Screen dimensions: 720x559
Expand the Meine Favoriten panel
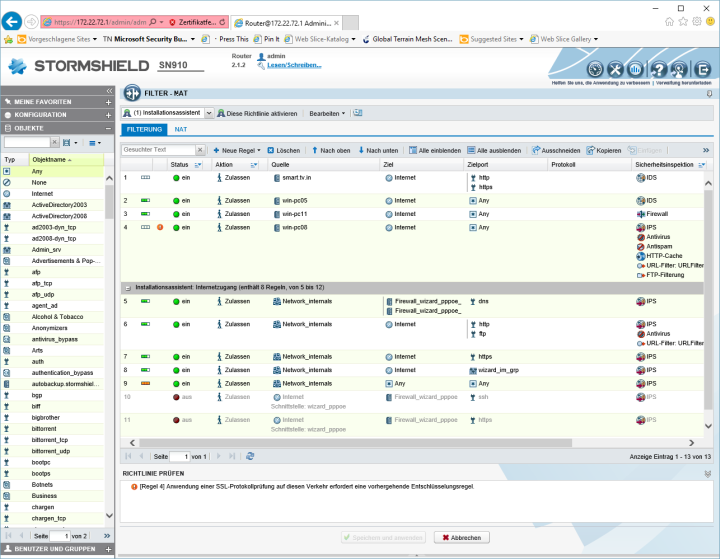[x=108, y=102]
